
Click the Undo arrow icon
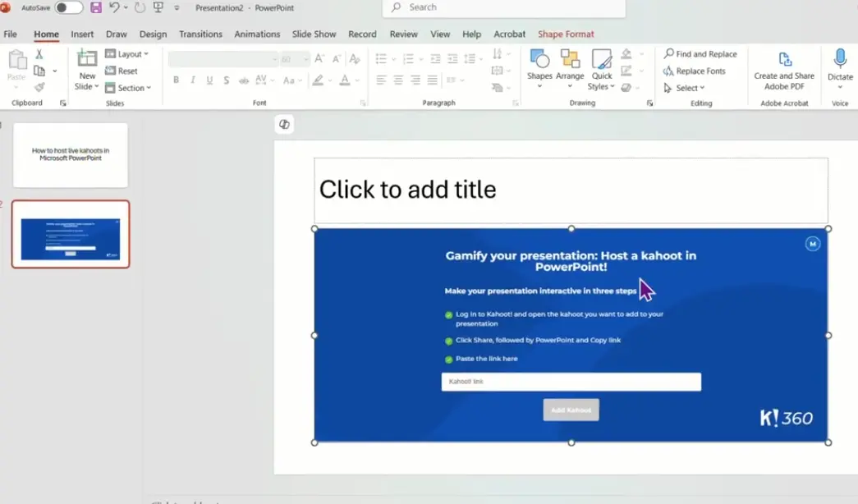click(x=114, y=7)
